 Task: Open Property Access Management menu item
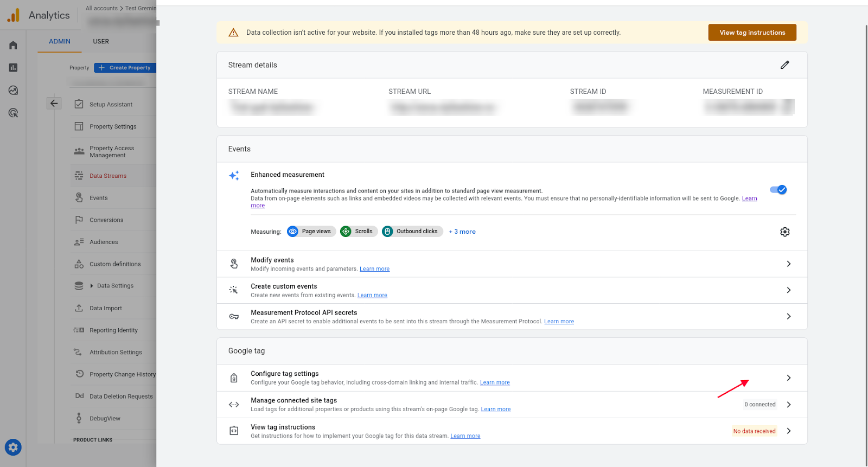[113, 151]
